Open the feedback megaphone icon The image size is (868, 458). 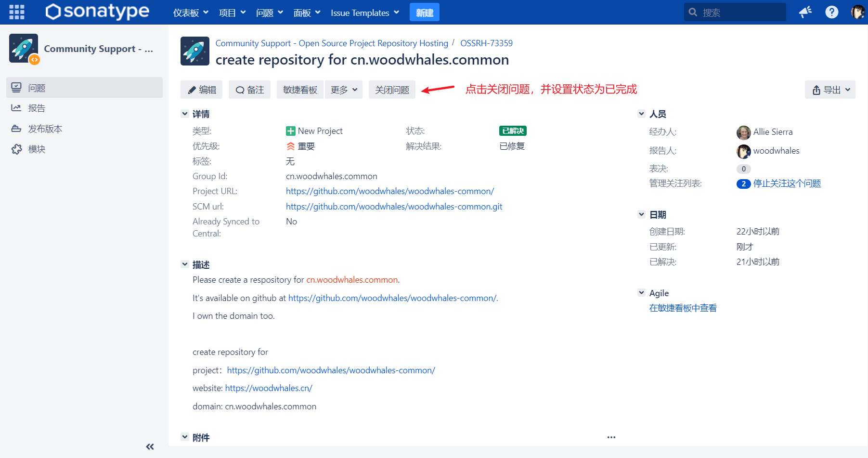(805, 12)
